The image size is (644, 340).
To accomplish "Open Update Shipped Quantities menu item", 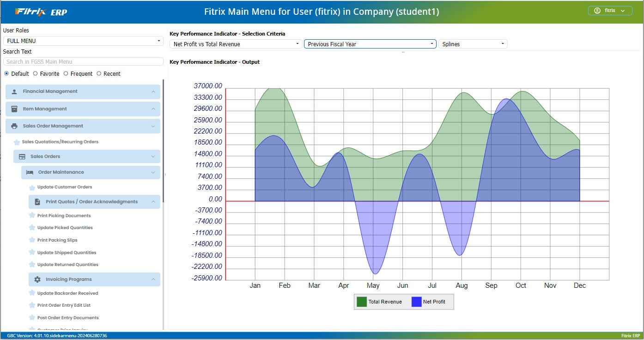I will [x=67, y=253].
